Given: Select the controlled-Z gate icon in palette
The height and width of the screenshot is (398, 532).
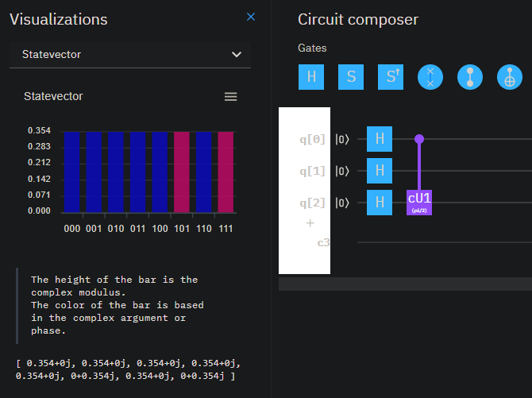Looking at the screenshot, I should pyautogui.click(x=470, y=77).
